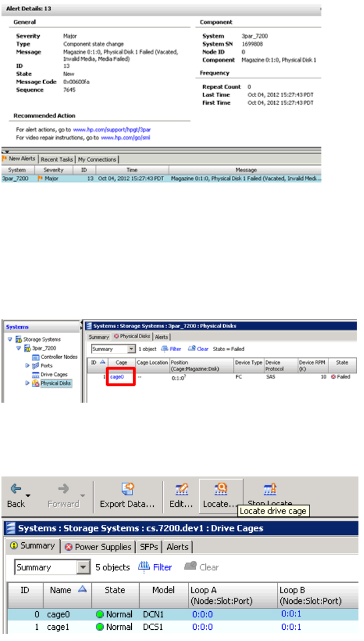Click the Storage Systems tree node icon
The image size is (364, 641).
(19, 339)
